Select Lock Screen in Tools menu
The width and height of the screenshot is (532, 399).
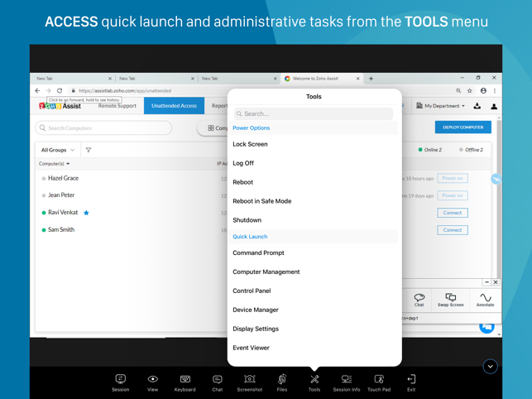pyautogui.click(x=250, y=144)
